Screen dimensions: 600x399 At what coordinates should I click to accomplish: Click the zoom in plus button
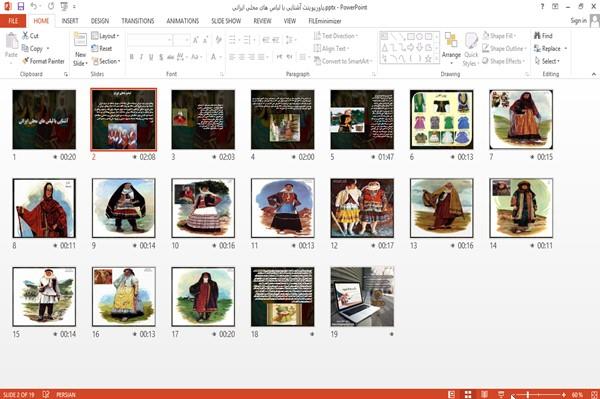[564, 394]
